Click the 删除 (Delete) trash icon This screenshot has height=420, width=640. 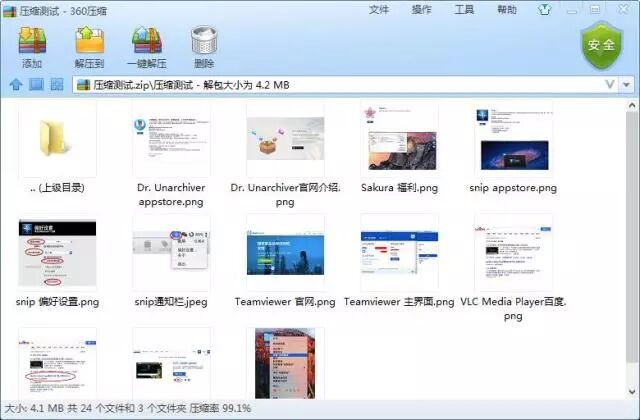pos(204,40)
